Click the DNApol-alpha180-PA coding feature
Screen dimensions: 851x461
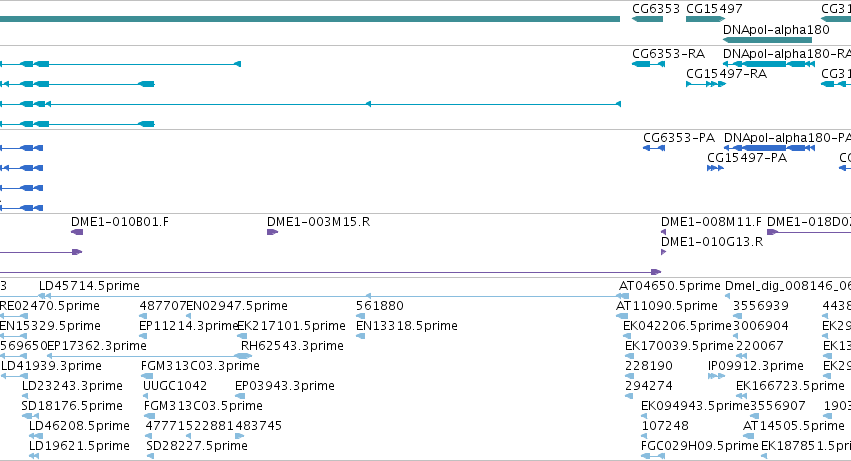point(770,148)
